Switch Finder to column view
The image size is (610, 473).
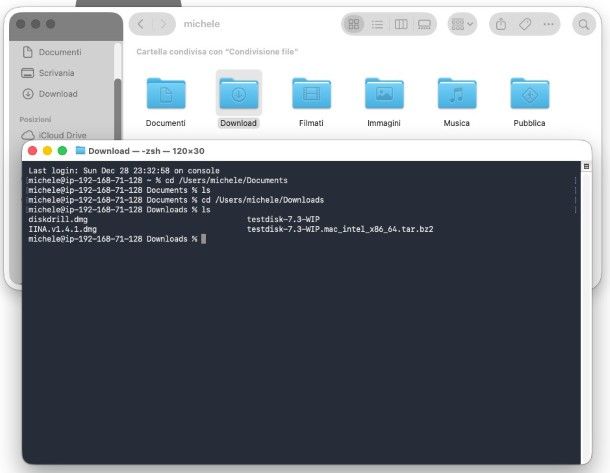coord(401,25)
